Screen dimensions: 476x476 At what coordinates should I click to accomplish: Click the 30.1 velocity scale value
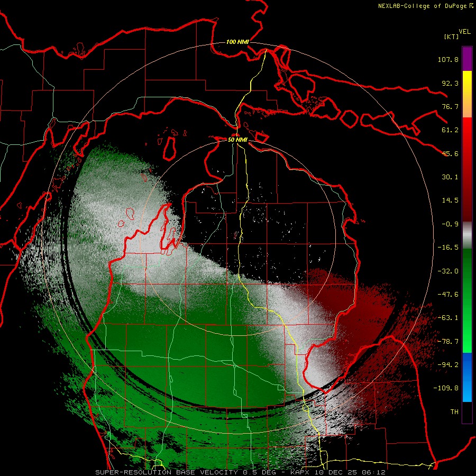coord(450,177)
